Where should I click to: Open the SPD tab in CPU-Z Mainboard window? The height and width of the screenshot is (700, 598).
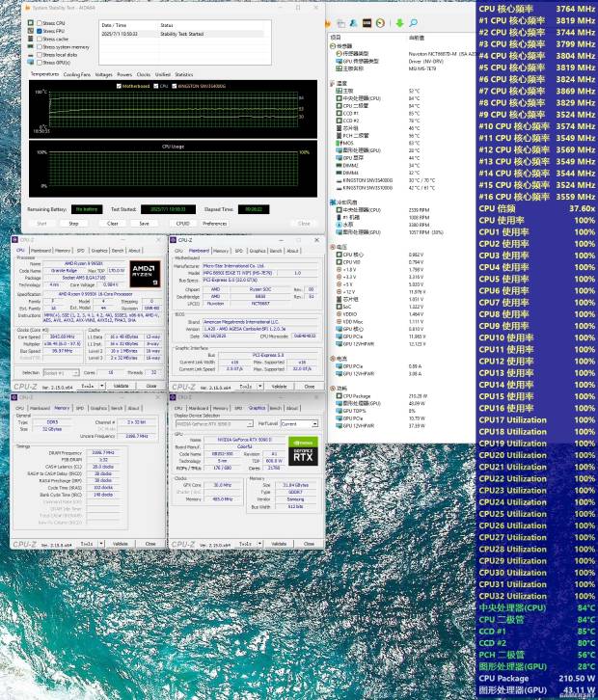pyautogui.click(x=239, y=251)
